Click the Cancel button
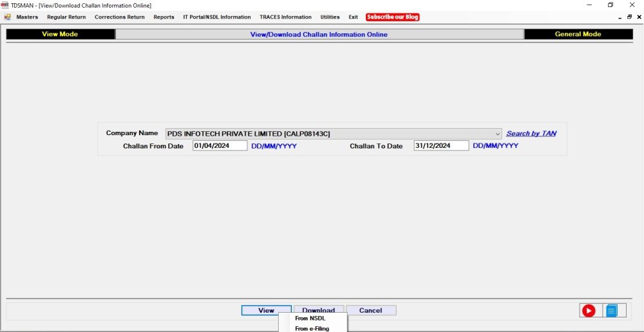Viewport: 644px width, 332px height. click(370, 310)
